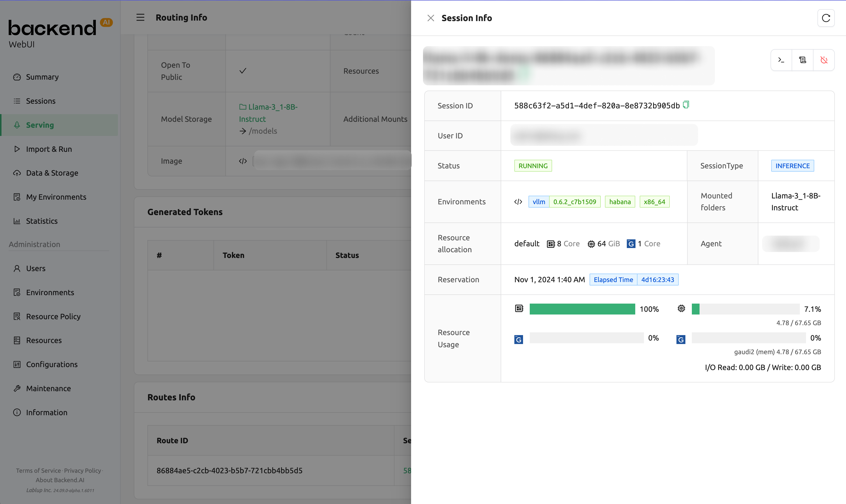
Task: Open Maintenance page
Action: 60,388
